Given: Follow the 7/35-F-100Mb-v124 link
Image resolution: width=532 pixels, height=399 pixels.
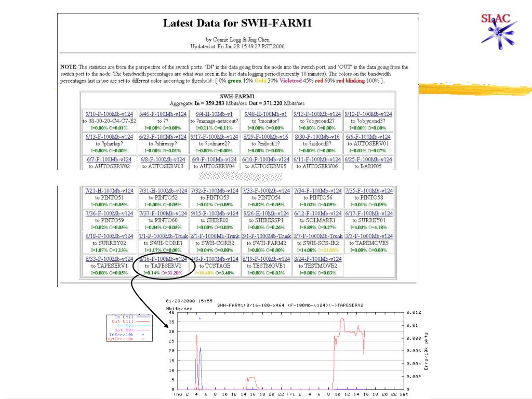Looking at the screenshot, I should click(x=369, y=191).
